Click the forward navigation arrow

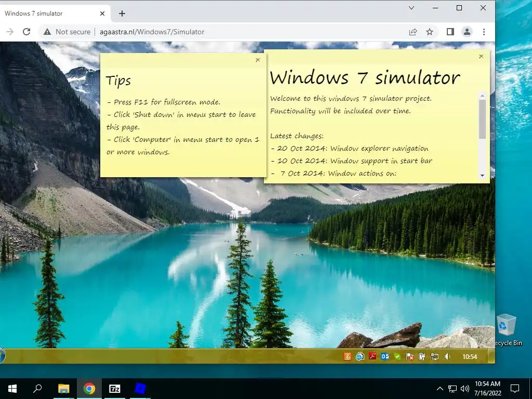point(10,32)
